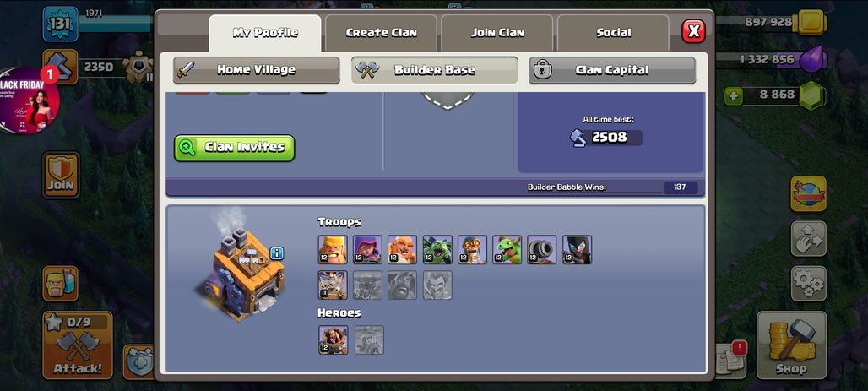Switch to the Social tab
The height and width of the screenshot is (391, 868).
pyautogui.click(x=613, y=33)
